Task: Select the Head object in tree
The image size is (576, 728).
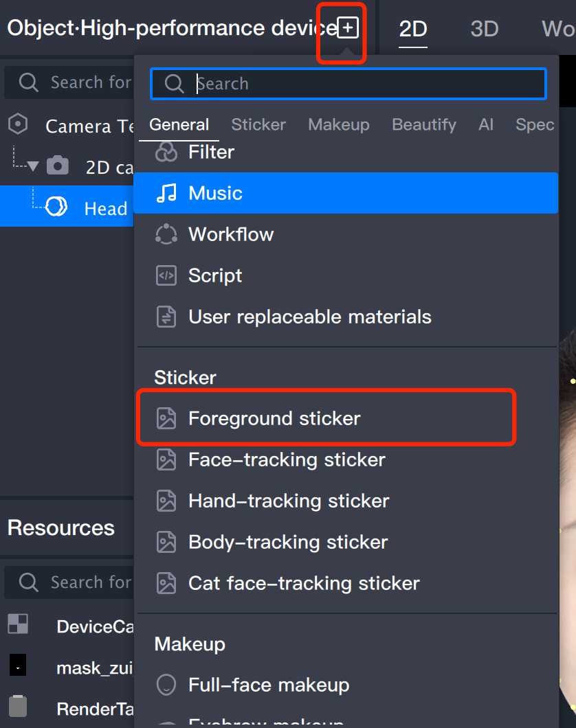Action: pyautogui.click(x=105, y=208)
